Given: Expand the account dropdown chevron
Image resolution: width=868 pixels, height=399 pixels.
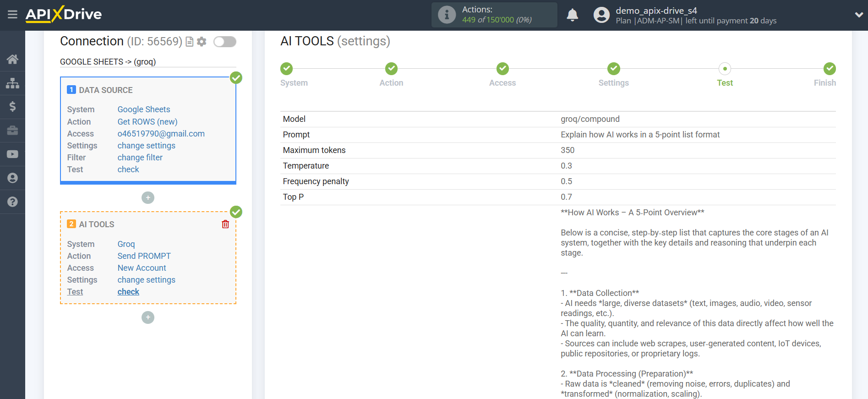Looking at the screenshot, I should pyautogui.click(x=859, y=15).
